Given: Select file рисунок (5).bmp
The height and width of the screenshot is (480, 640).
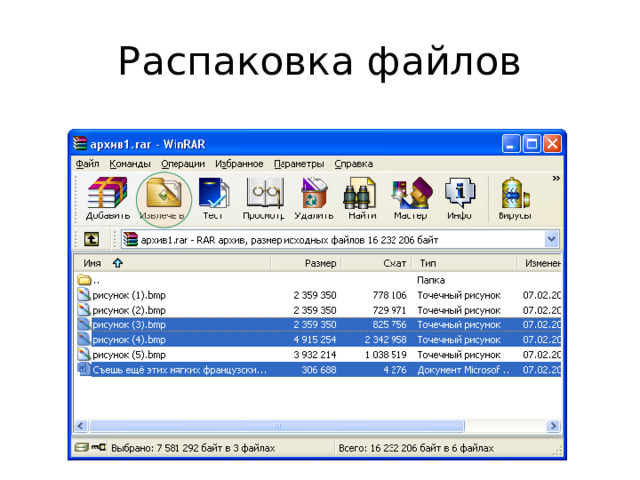Looking at the screenshot, I should coord(318,355).
